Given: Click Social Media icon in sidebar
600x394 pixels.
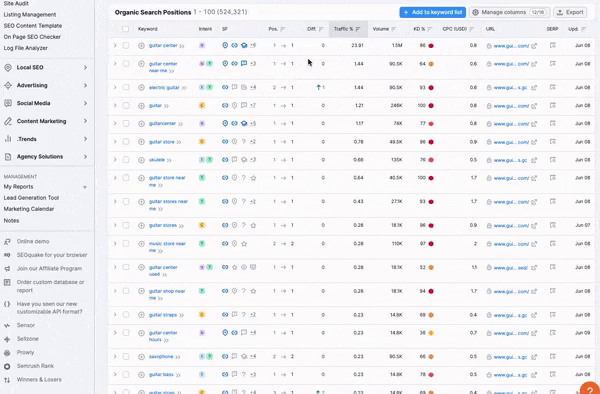Looking at the screenshot, I should 8,103.
